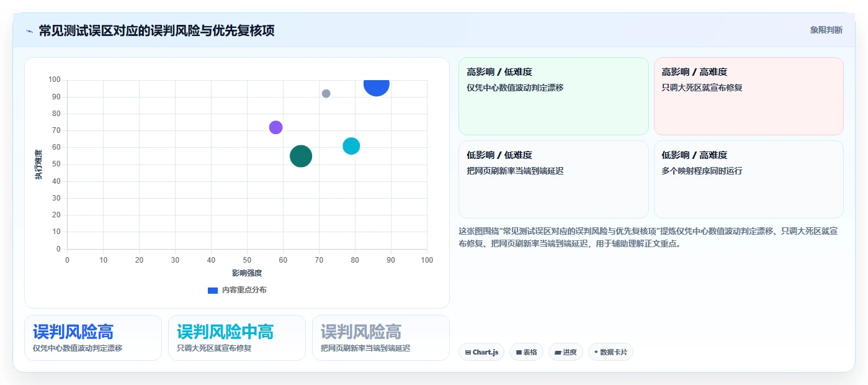Open the 低影响 / 高难度 quadrant card
The width and height of the screenshot is (868, 385).
749,179
